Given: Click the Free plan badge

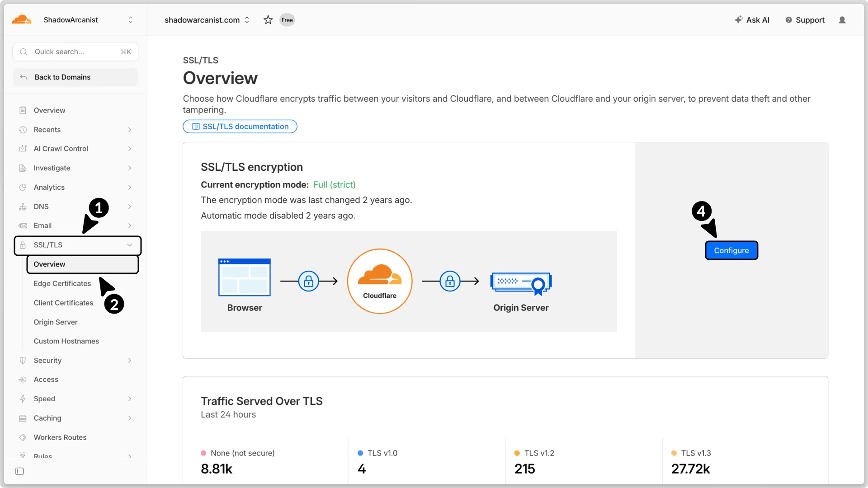Looking at the screenshot, I should coord(287,20).
